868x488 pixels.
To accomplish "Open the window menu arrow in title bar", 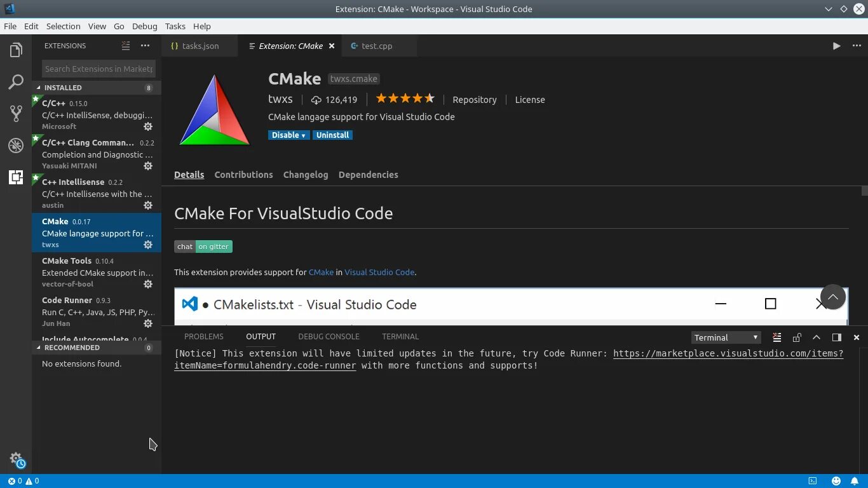I will coord(829,9).
